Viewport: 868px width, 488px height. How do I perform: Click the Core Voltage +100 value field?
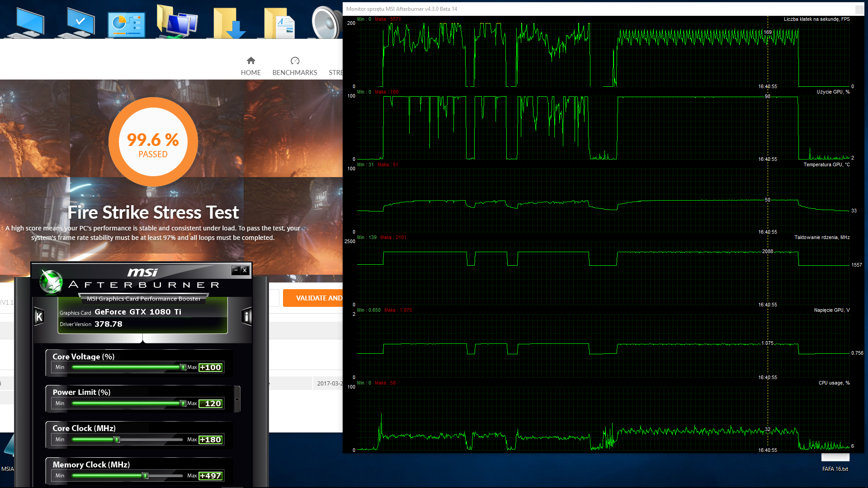click(x=211, y=367)
